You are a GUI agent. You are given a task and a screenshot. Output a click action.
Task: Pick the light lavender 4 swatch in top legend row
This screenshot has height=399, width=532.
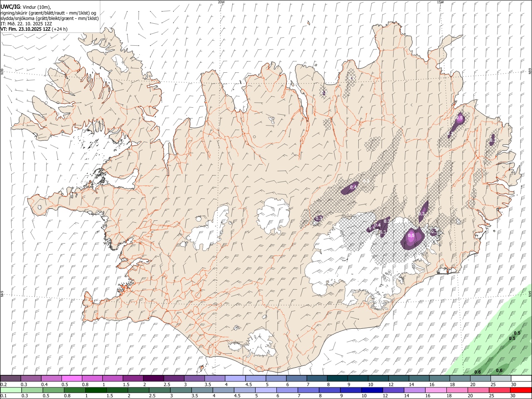point(235,379)
